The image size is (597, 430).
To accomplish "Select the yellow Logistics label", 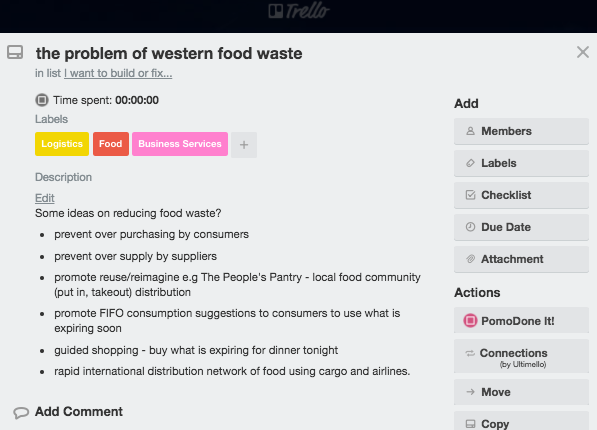I will [x=62, y=144].
